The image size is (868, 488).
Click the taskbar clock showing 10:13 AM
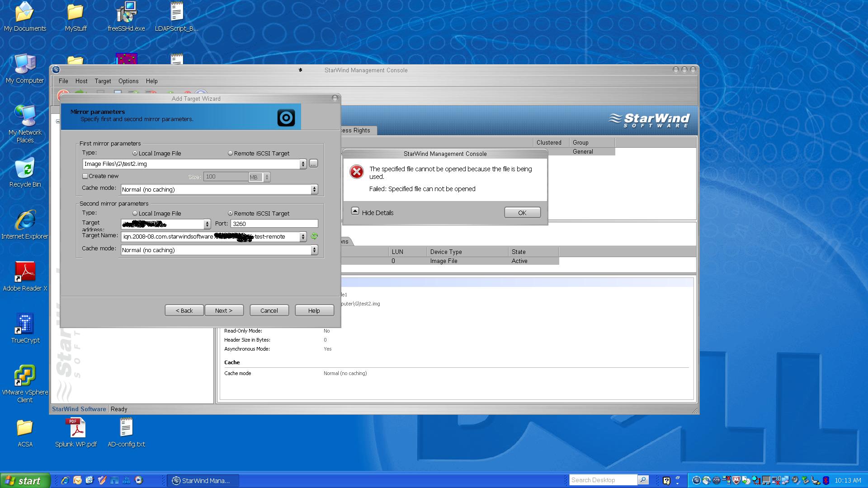click(x=848, y=480)
